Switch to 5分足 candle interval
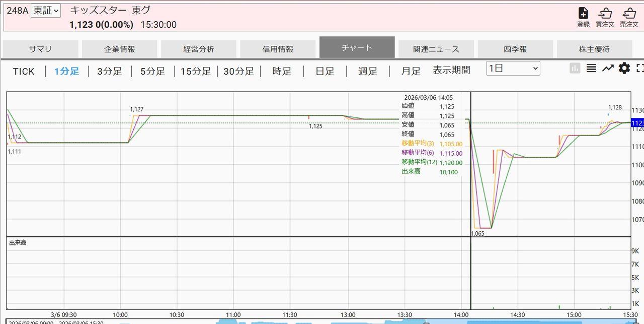The height and width of the screenshot is (324, 644). pos(152,72)
